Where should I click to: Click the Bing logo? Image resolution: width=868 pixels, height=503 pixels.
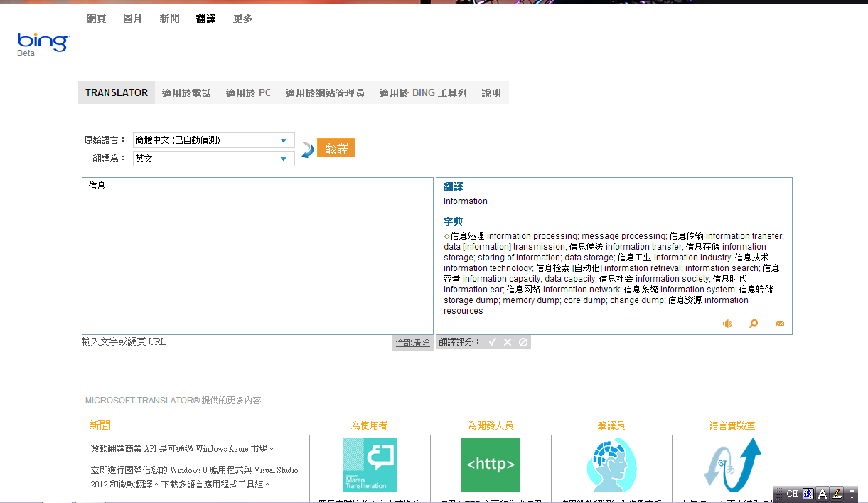point(43,43)
